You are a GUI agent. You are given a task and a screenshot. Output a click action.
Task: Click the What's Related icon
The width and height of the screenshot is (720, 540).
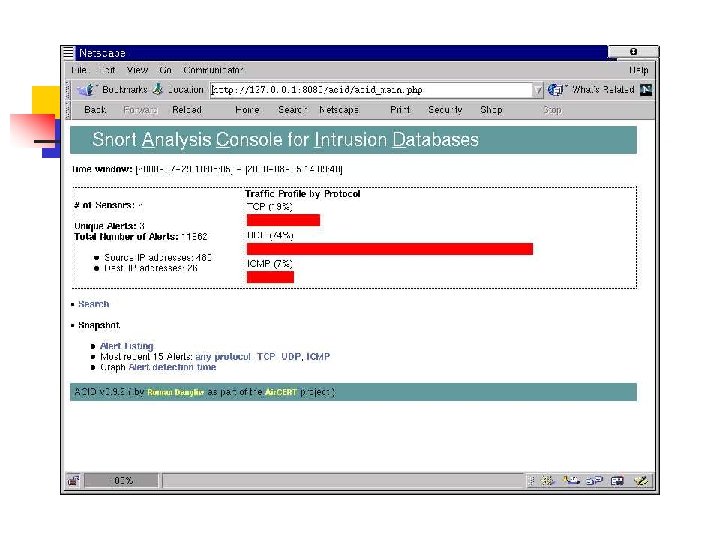click(556, 90)
